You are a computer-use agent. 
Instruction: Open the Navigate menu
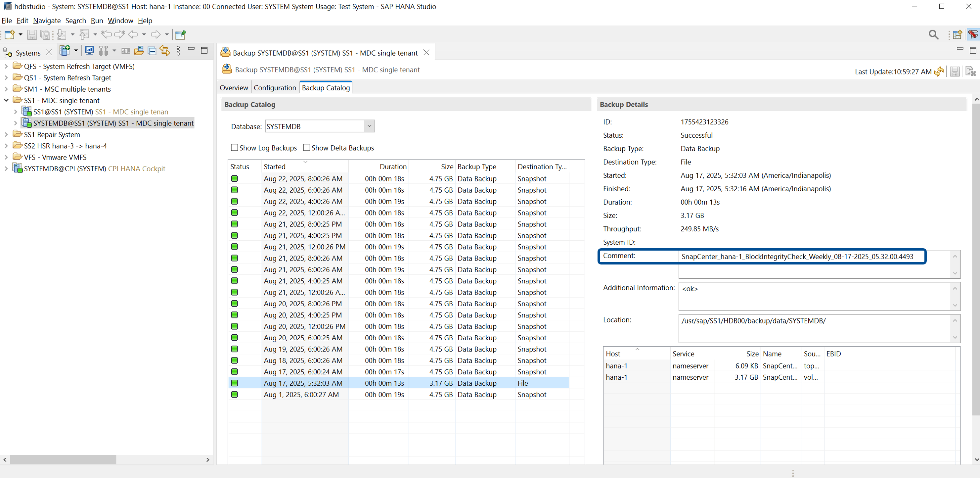pos(46,21)
